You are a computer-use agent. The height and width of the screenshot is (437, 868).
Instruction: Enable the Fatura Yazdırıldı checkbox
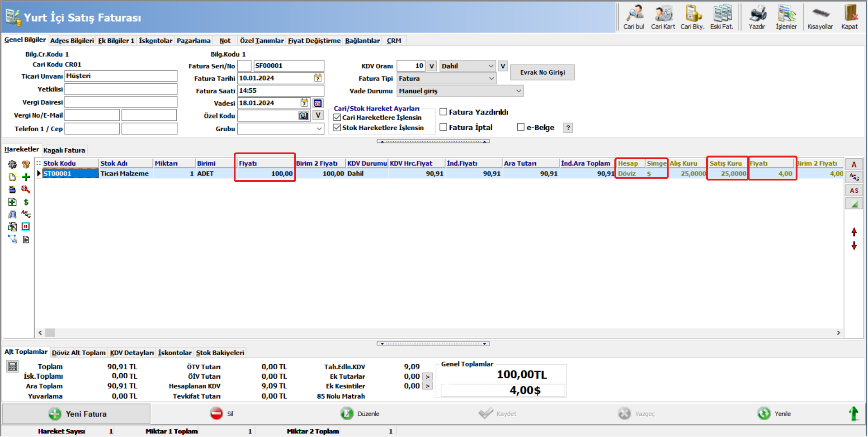(x=443, y=112)
